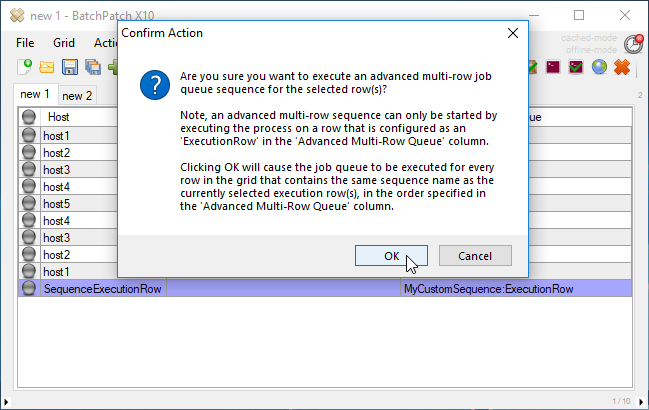This screenshot has width=649, height=410.
Task: Click the red X toolbar icon
Action: coord(622,68)
